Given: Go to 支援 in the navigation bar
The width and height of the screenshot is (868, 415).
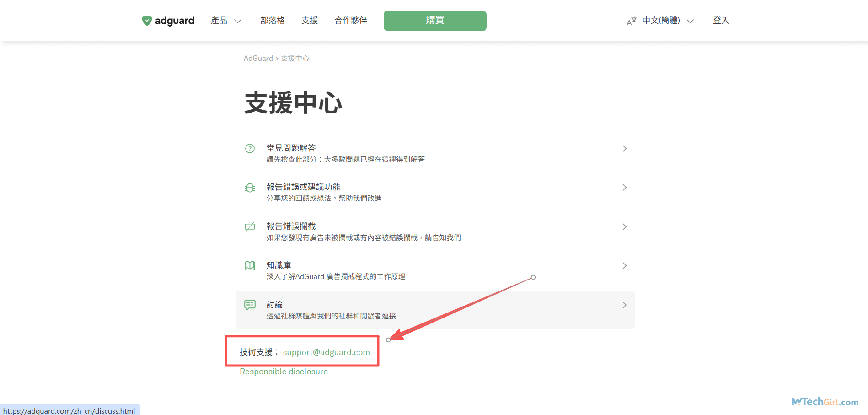Looking at the screenshot, I should pyautogui.click(x=310, y=21).
